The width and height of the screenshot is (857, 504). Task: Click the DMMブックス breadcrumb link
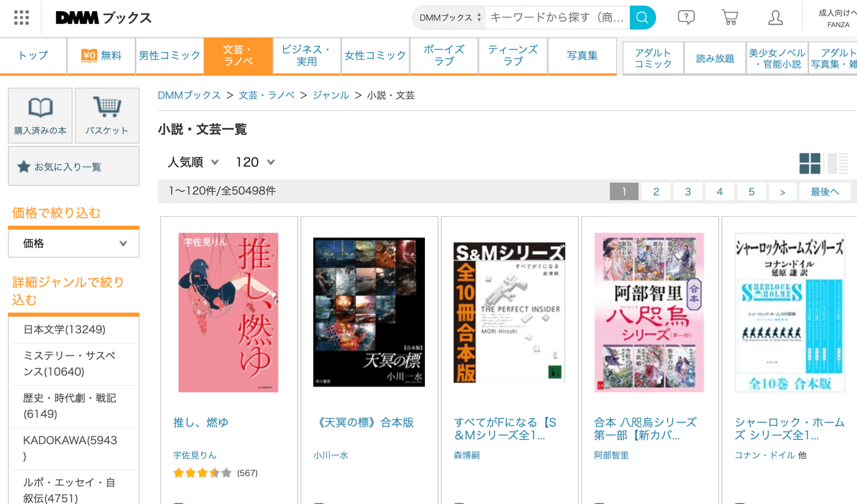(189, 95)
